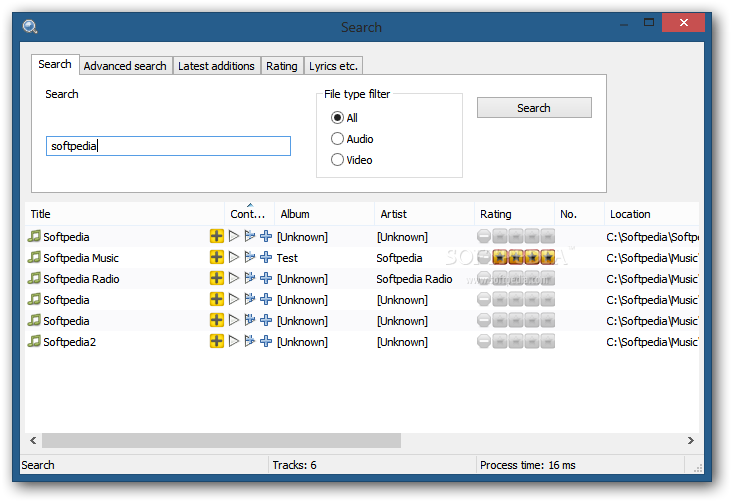Set Softpedia Radio rating to the second star
This screenshot has height=502, width=732.
pyautogui.click(x=516, y=278)
